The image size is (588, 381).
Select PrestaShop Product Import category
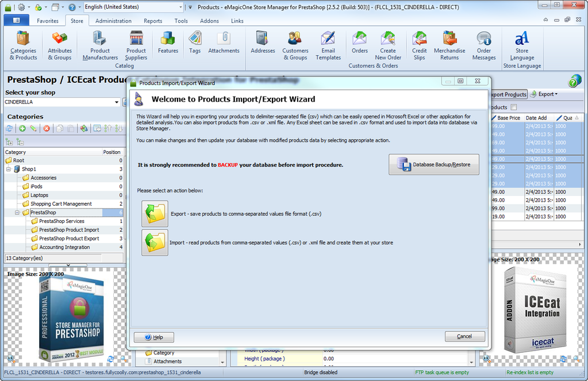tap(70, 230)
